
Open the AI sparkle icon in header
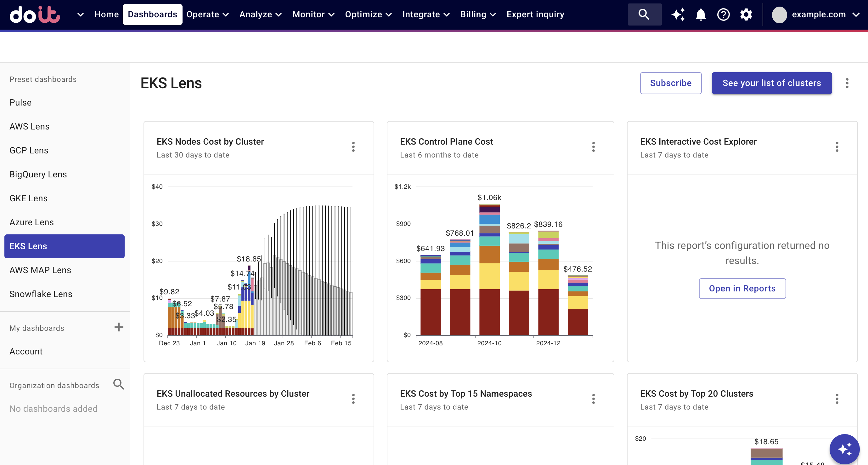coord(678,14)
